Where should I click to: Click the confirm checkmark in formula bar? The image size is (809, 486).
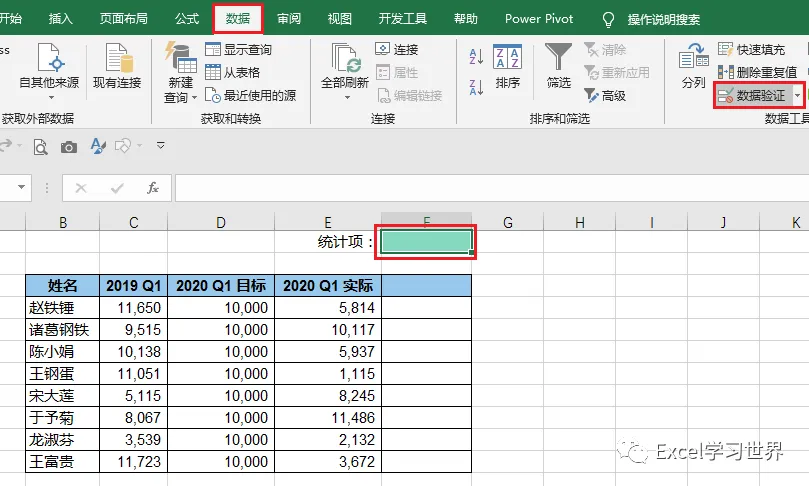click(117, 188)
